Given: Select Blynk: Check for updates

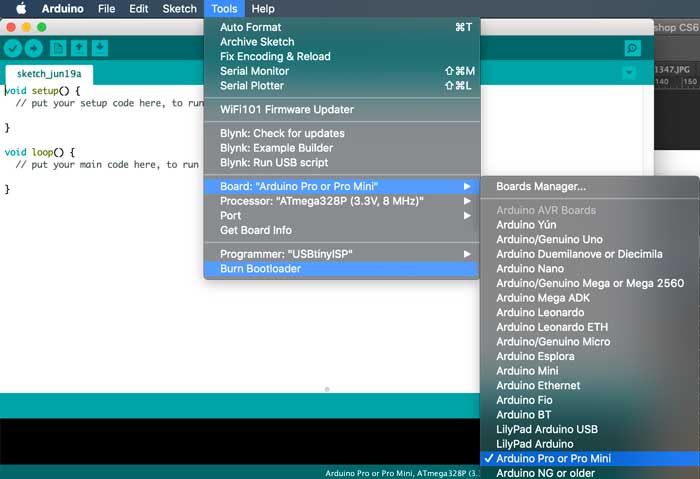Looking at the screenshot, I should (x=342, y=133).
